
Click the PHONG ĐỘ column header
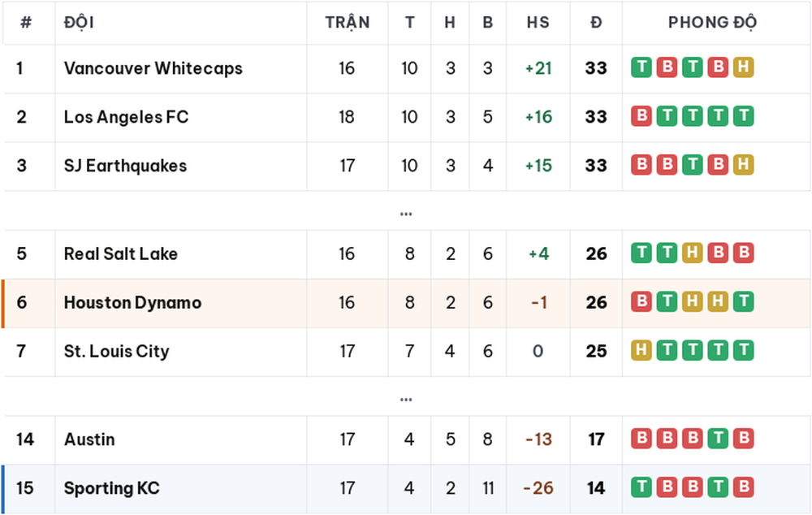tap(713, 22)
